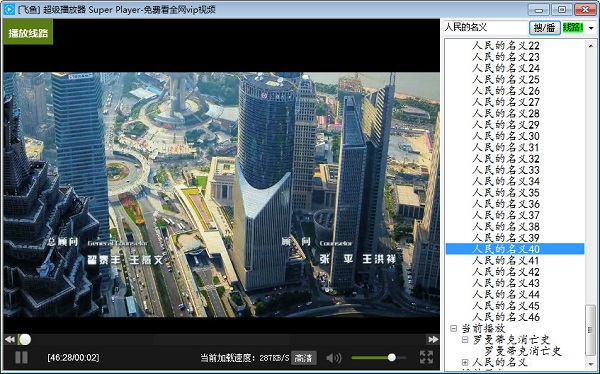Click the episode list scrollbar down arrow
Screen dimensions: 600x374
coord(590,364)
